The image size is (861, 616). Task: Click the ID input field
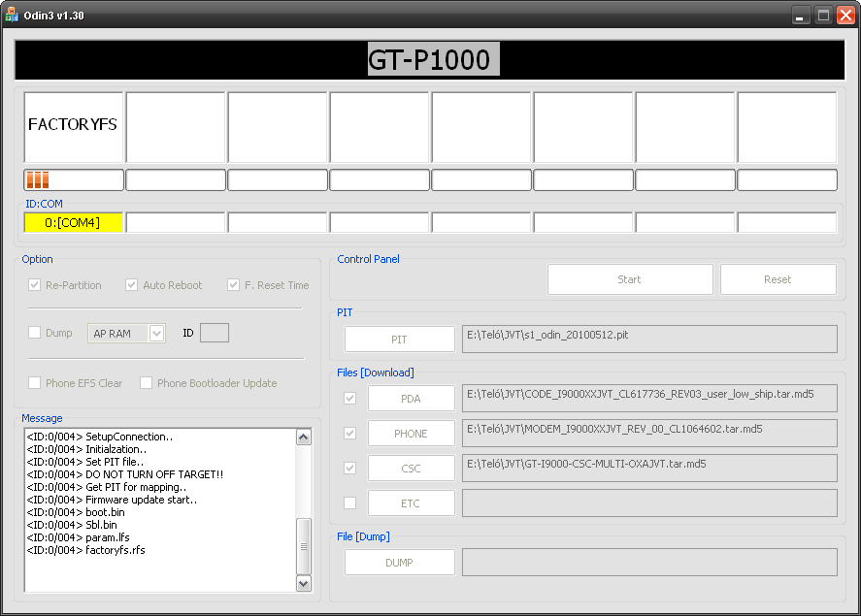point(215,333)
